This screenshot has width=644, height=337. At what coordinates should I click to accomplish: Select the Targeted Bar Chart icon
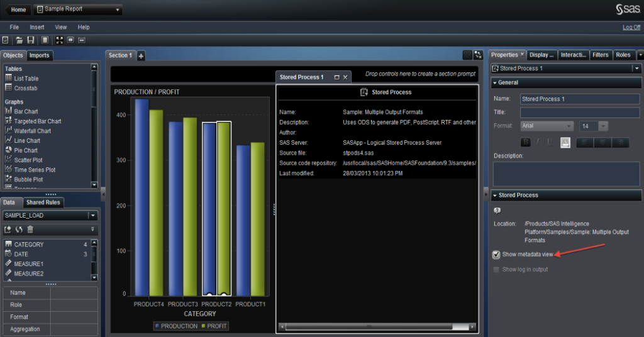click(8, 121)
